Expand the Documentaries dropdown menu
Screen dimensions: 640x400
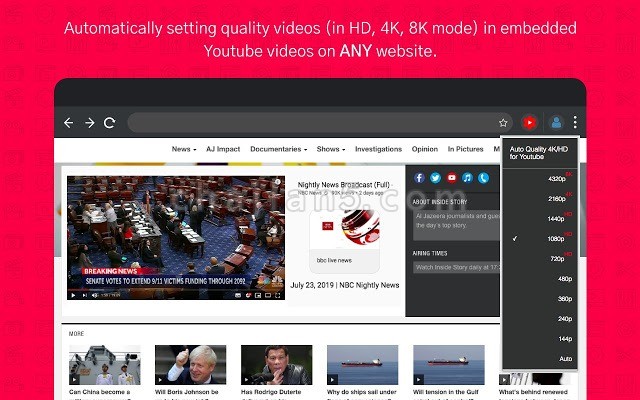tap(279, 149)
